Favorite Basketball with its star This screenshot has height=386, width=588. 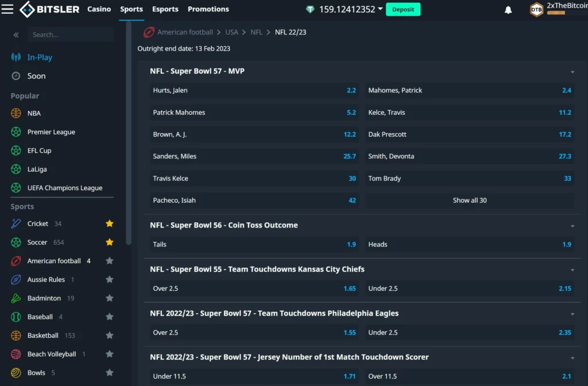(x=110, y=335)
